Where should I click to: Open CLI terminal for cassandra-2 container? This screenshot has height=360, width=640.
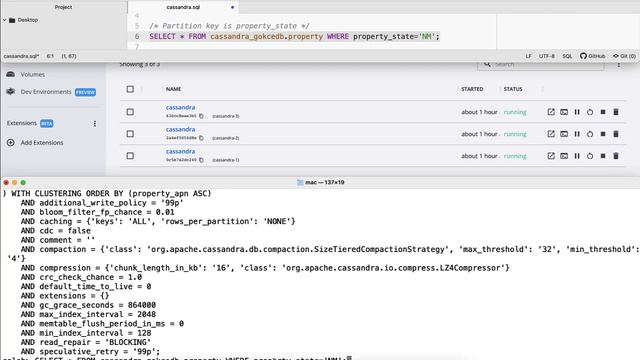(x=564, y=134)
